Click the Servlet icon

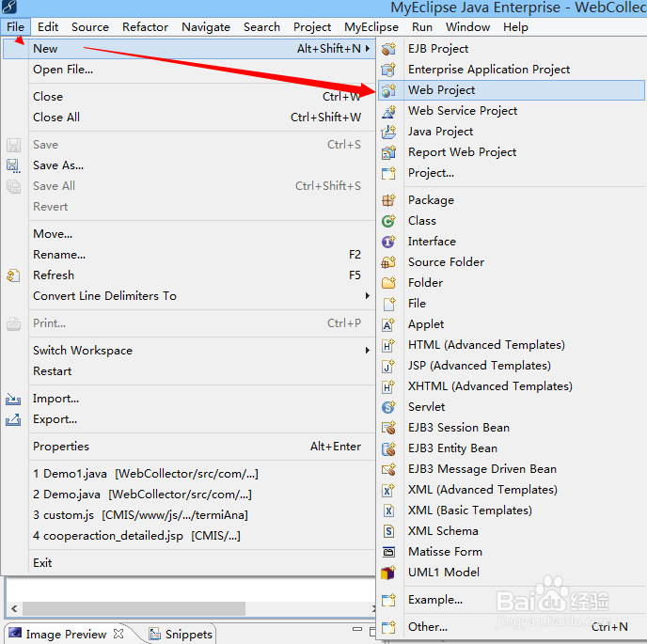[388, 407]
